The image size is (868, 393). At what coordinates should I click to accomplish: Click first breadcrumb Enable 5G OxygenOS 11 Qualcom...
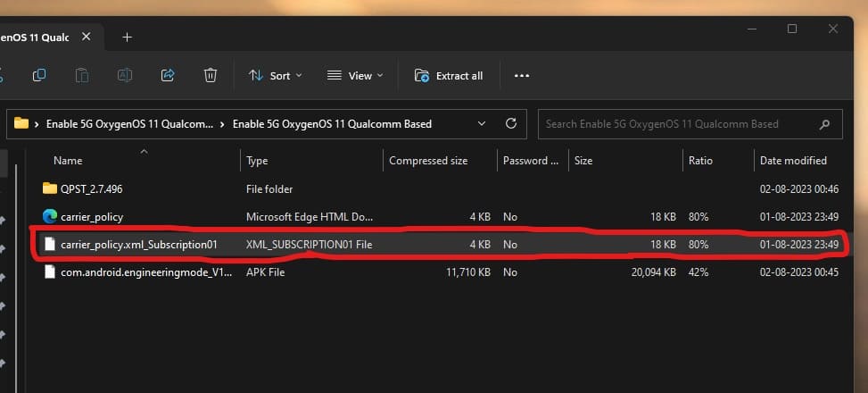coord(129,124)
